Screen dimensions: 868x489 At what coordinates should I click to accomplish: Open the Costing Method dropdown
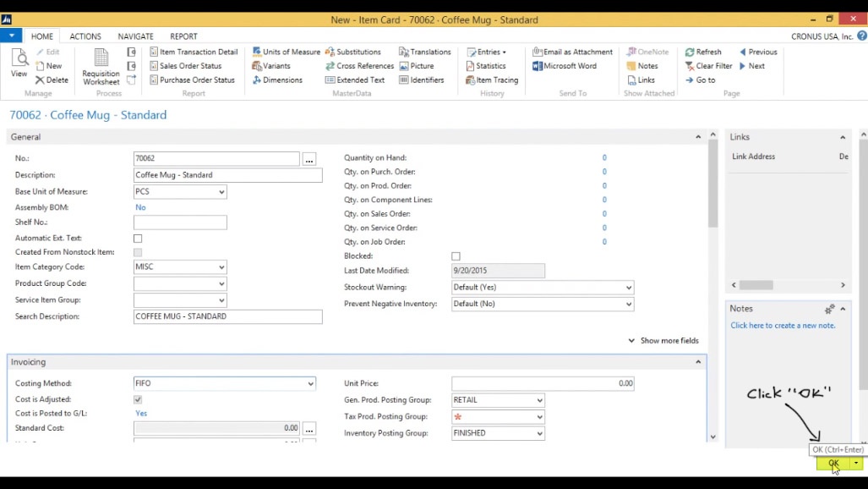coord(310,384)
